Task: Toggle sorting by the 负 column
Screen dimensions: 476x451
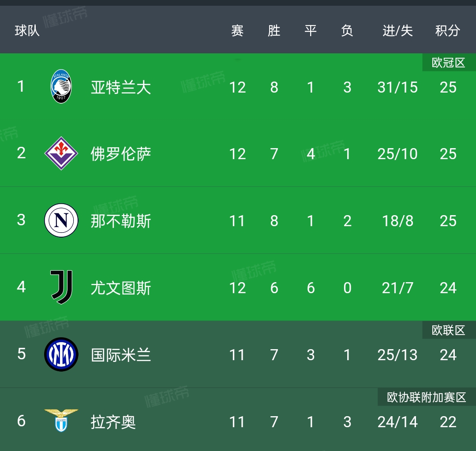Action: [x=347, y=30]
